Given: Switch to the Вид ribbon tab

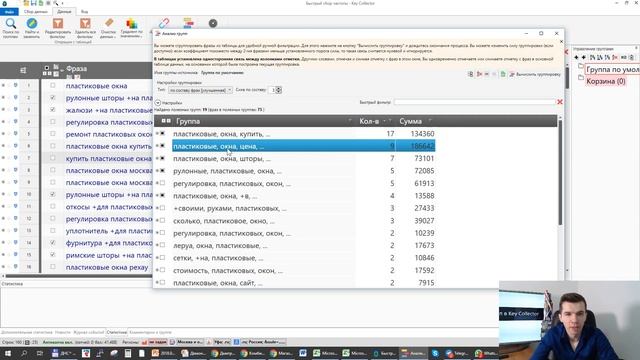Looking at the screenshot, I should [84, 11].
